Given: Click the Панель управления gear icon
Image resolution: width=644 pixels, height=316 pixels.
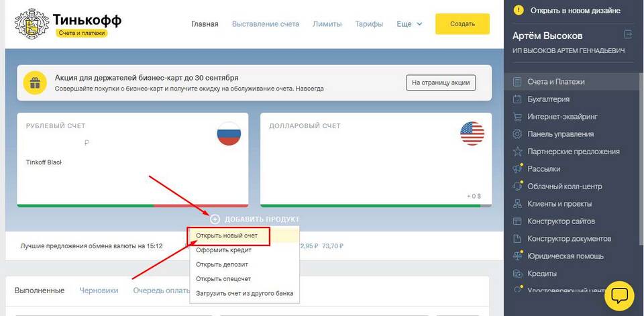Looking at the screenshot, I should pyautogui.click(x=517, y=134).
